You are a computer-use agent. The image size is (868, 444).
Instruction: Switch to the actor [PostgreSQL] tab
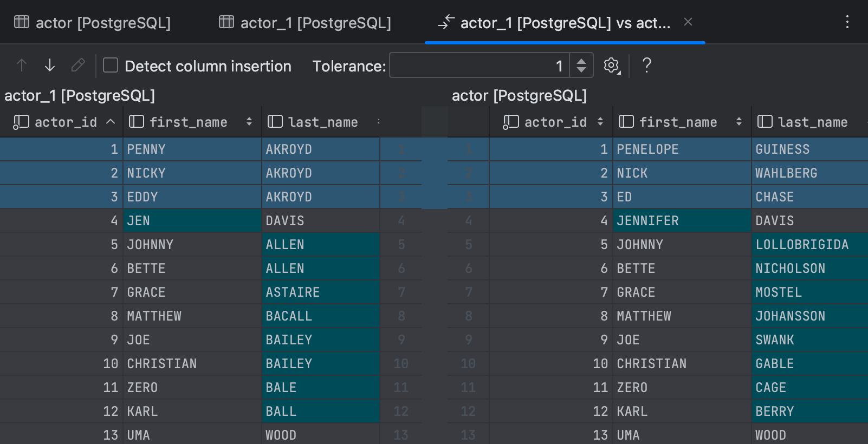[x=92, y=22]
